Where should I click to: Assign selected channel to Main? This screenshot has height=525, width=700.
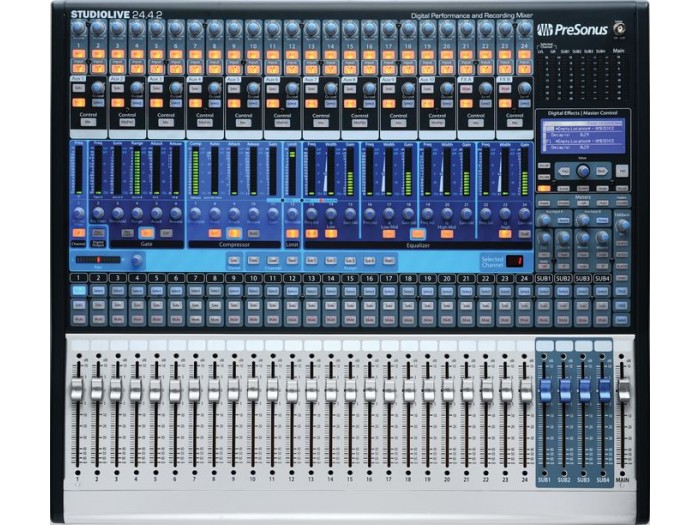389,260
